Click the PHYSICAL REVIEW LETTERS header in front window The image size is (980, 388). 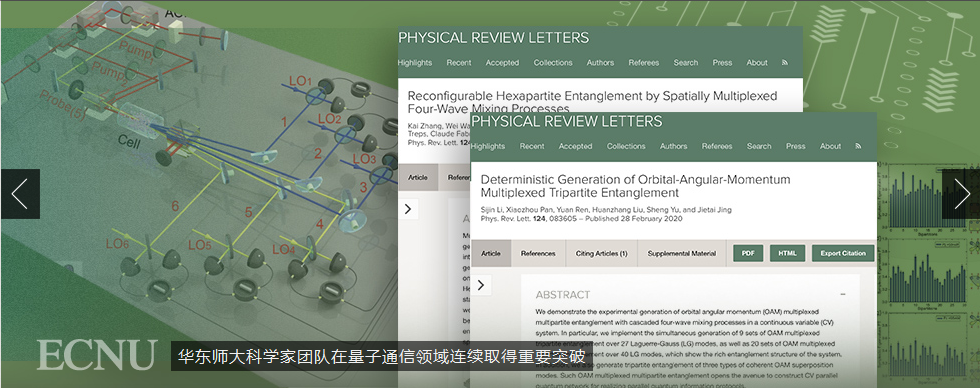(566, 121)
